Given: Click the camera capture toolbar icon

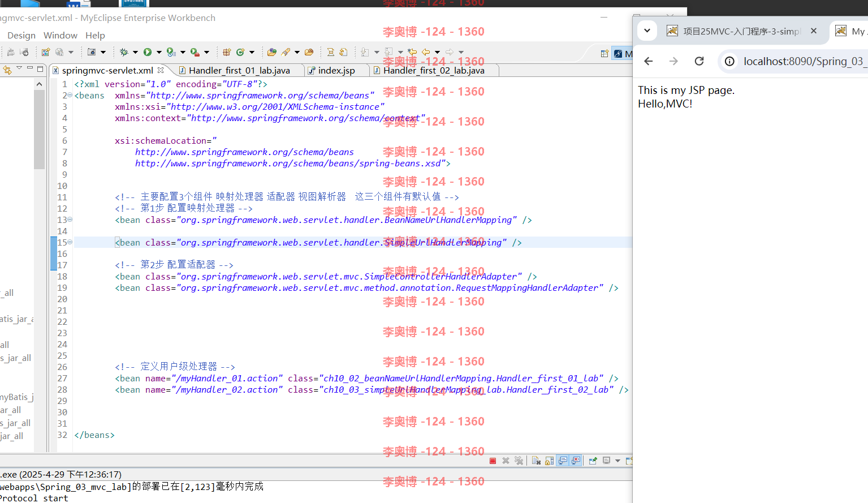Looking at the screenshot, I should coord(92,52).
